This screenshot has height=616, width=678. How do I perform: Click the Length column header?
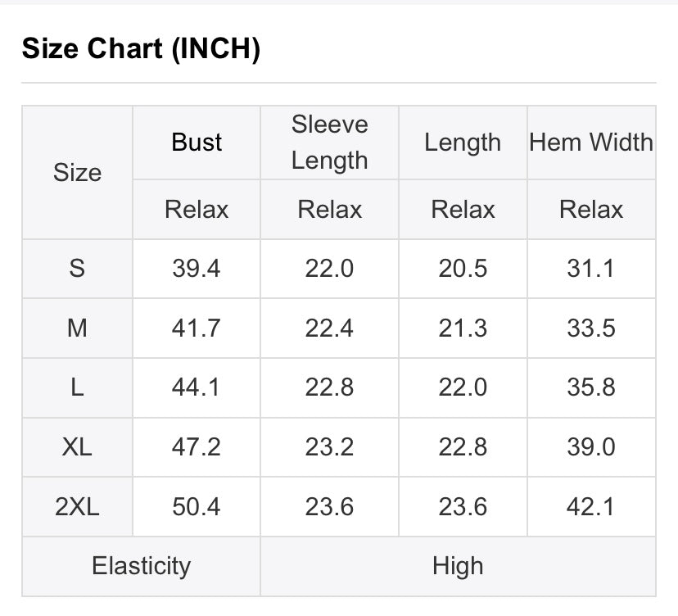point(463,143)
